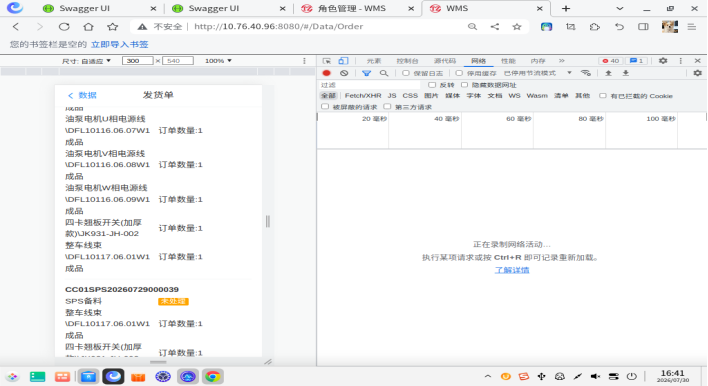Image resolution: width=708 pixels, height=386 pixels.
Task: Open DevTools three-dot customize menu
Action: pyautogui.click(x=680, y=60)
